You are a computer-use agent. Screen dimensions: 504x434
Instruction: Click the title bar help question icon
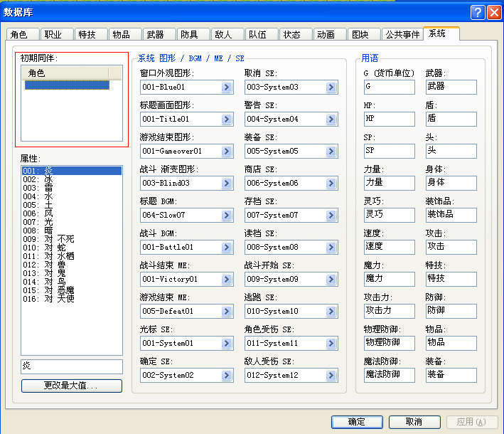tap(478, 13)
